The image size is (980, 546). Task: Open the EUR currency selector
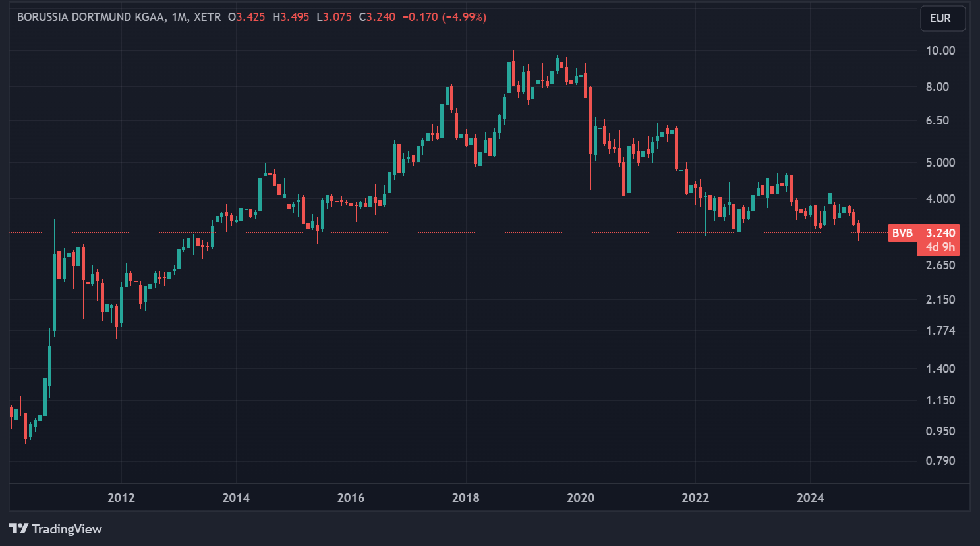click(x=942, y=18)
